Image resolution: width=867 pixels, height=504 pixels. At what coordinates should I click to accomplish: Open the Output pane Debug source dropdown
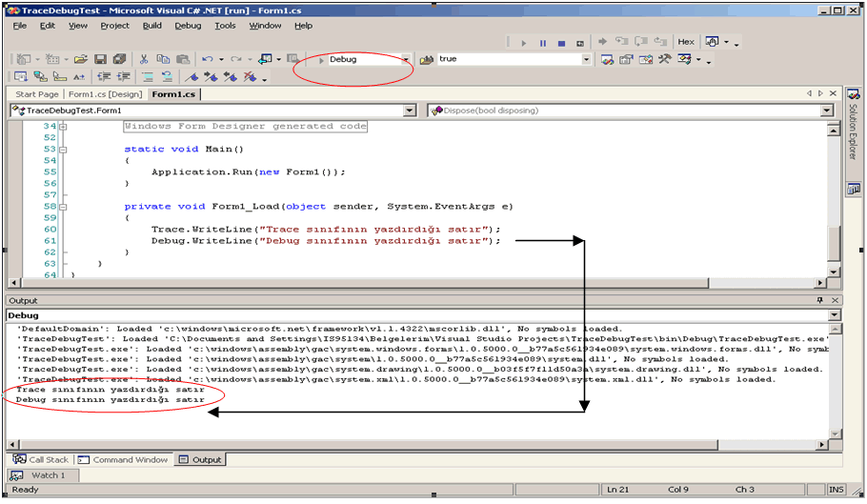pos(835,315)
